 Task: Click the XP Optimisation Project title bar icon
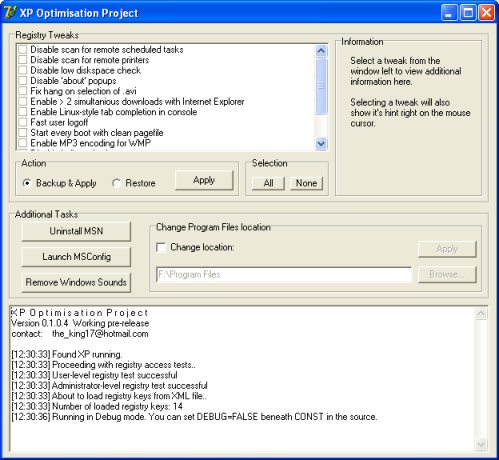pos(10,13)
